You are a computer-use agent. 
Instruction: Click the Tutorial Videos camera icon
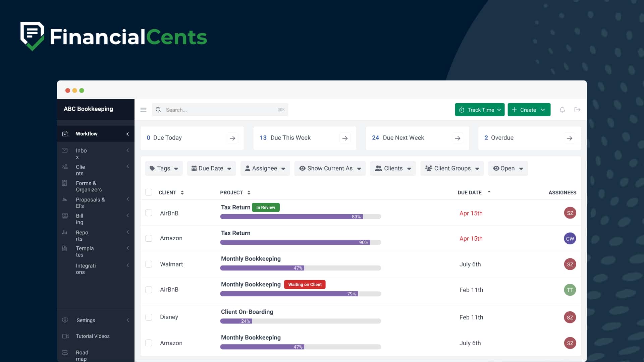point(65,336)
